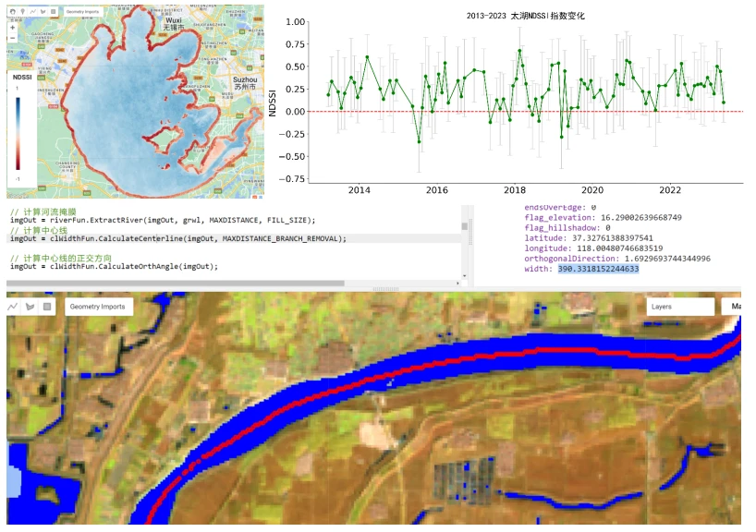Click the code editor horizontal scrollbar
Image resolution: width=756 pixels, height=532 pixels.
click(176, 283)
